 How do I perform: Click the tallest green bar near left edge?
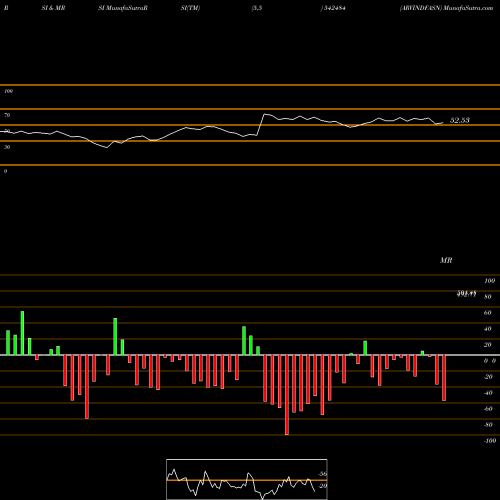click(22, 333)
